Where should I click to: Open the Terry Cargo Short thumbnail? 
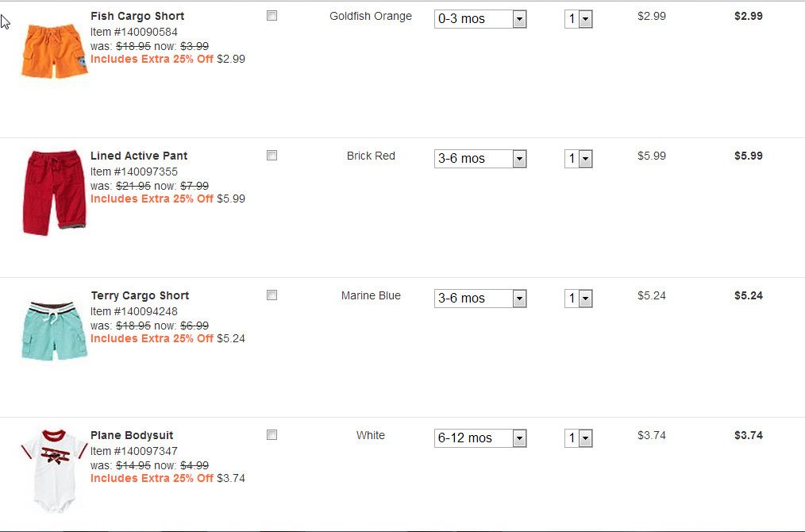pyautogui.click(x=53, y=330)
